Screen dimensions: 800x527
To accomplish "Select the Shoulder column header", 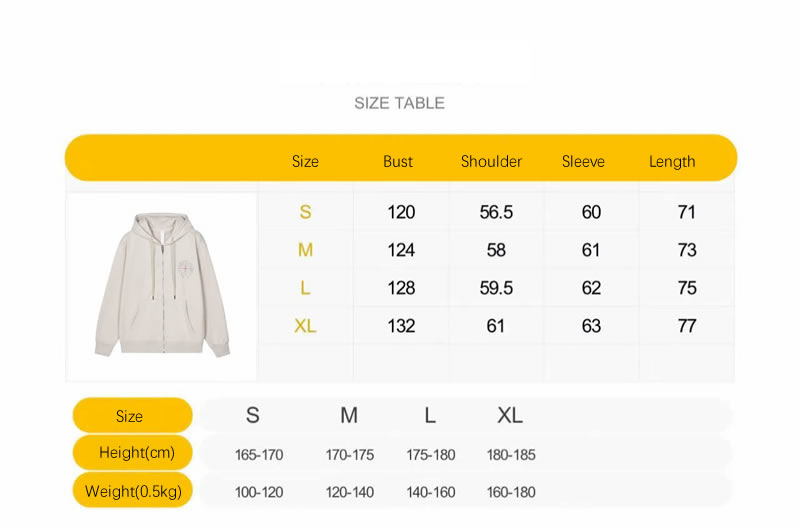I will 491,161.
